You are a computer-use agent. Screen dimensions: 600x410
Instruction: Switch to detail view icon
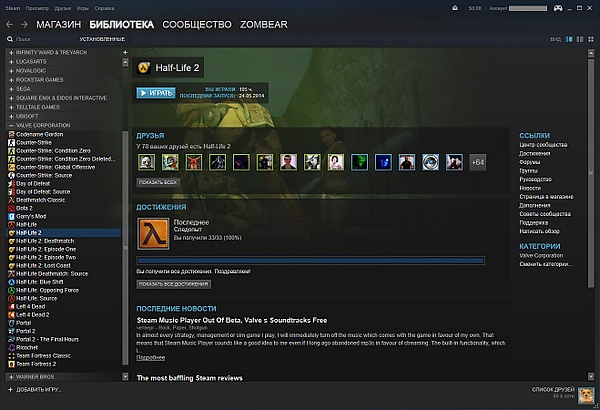[571, 39]
